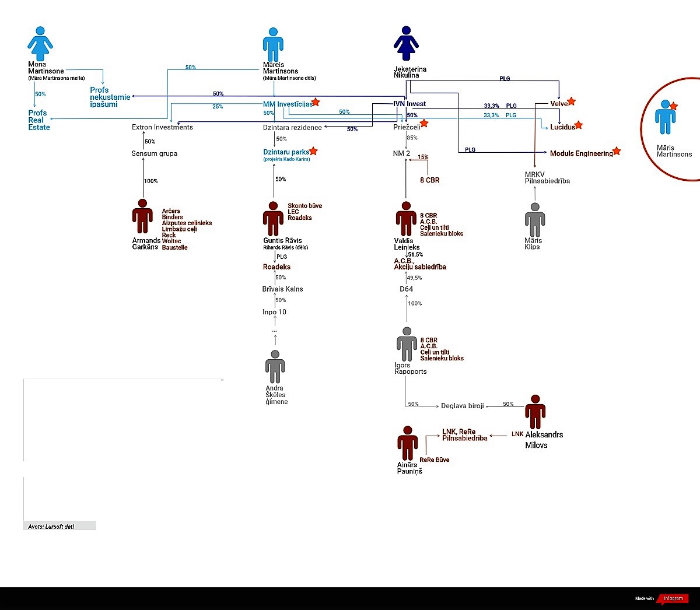Click the 100% label above Armands Garkāns
This screenshot has width=700, height=610.
tap(151, 181)
